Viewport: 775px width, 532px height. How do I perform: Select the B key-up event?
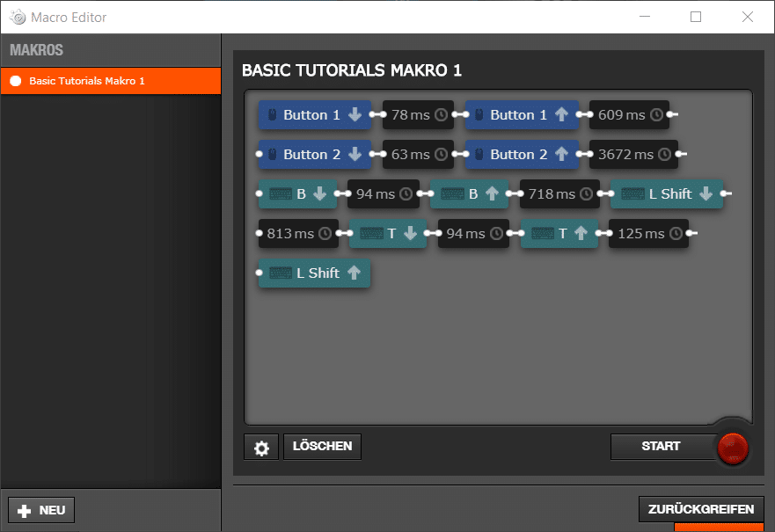click(469, 194)
